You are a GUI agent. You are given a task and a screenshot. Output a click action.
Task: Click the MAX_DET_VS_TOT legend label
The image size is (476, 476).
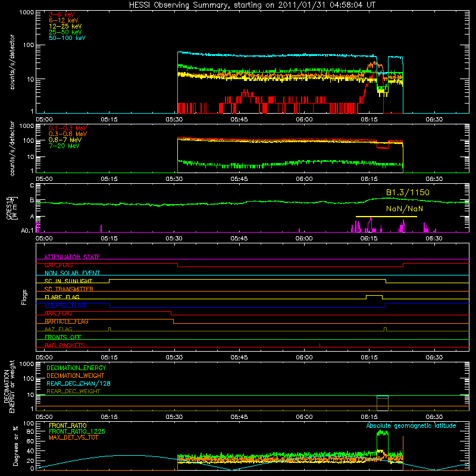pos(73,437)
